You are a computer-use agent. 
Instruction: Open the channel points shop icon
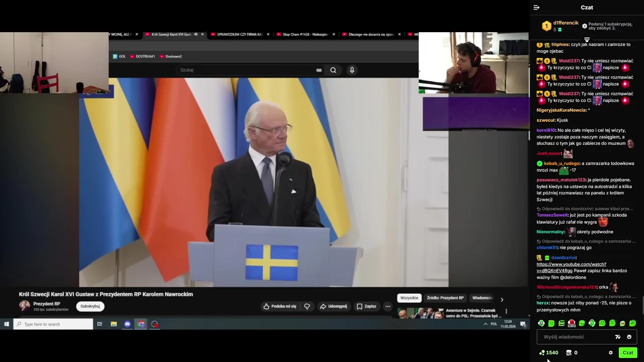(569, 352)
